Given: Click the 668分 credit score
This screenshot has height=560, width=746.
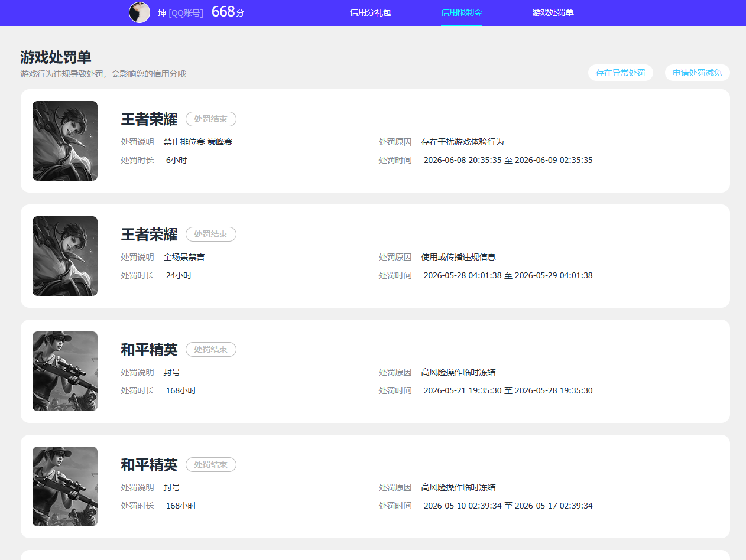Looking at the screenshot, I should click(x=228, y=12).
